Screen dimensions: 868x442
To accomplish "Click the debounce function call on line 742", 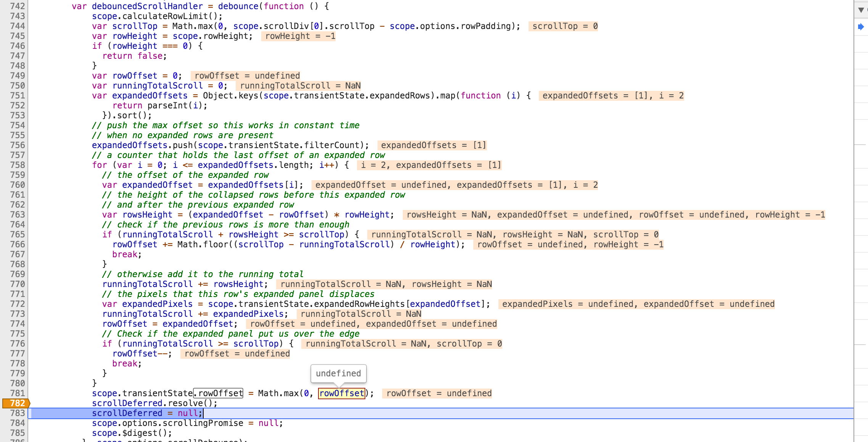I will (238, 6).
